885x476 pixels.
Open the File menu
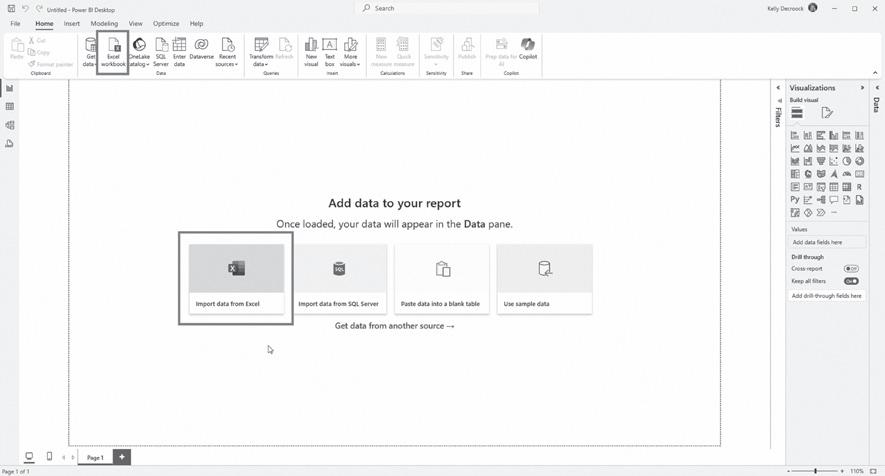(x=15, y=24)
